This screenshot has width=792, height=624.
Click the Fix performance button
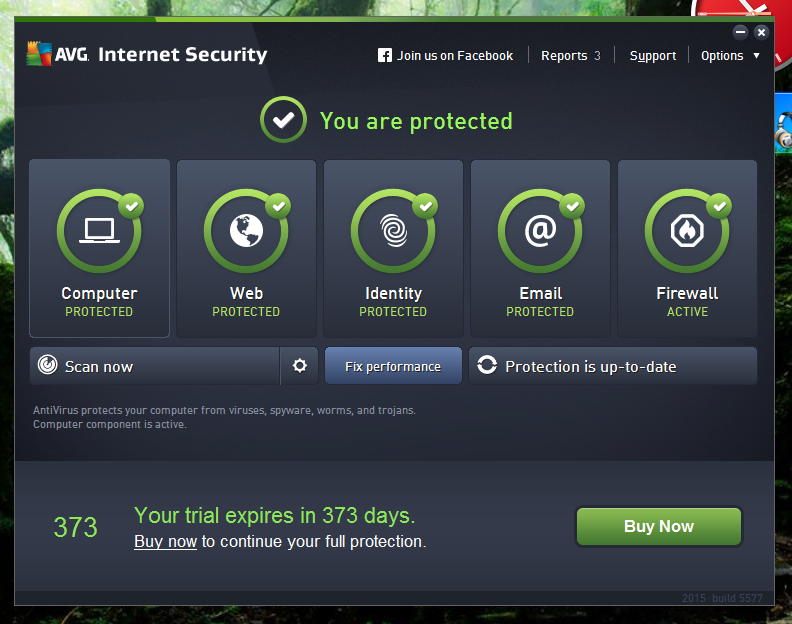(x=393, y=366)
